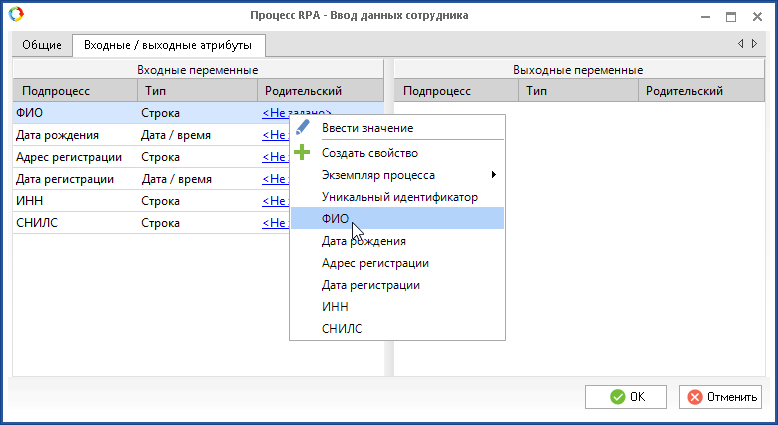
Task: Select the Адрес регистрации input variable row
Action: tap(69, 157)
